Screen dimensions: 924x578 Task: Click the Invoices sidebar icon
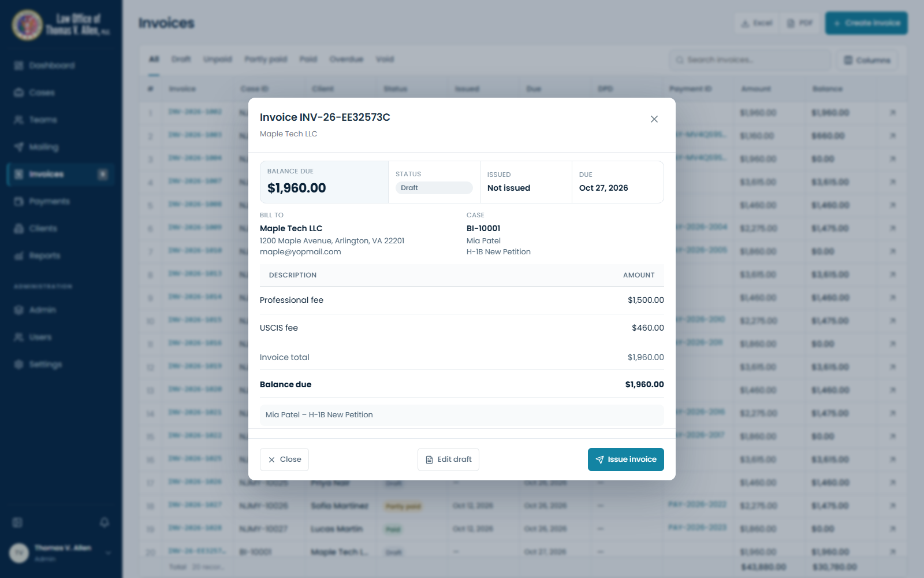coord(18,174)
